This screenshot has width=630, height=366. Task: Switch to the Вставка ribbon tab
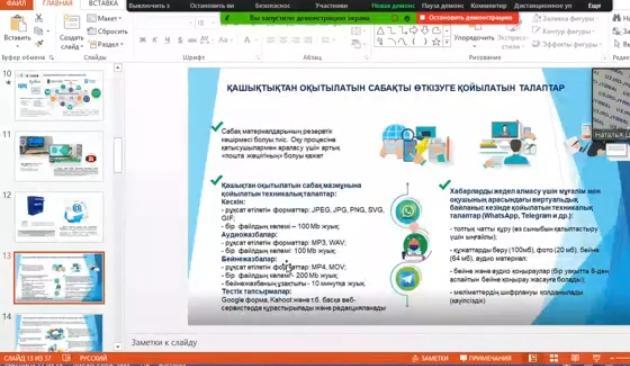(x=103, y=3)
